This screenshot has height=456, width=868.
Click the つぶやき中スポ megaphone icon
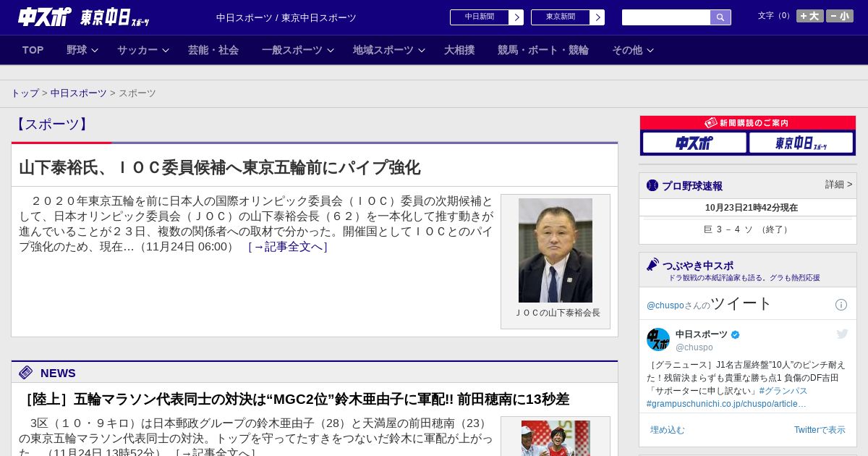click(x=653, y=265)
